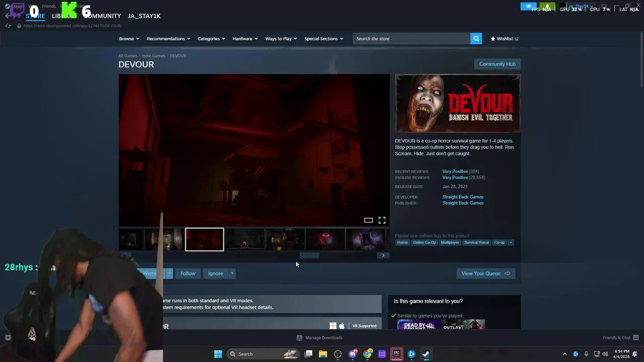Click the DEVOUR header capsule image
The width and height of the screenshot is (644, 362).
coord(458,103)
